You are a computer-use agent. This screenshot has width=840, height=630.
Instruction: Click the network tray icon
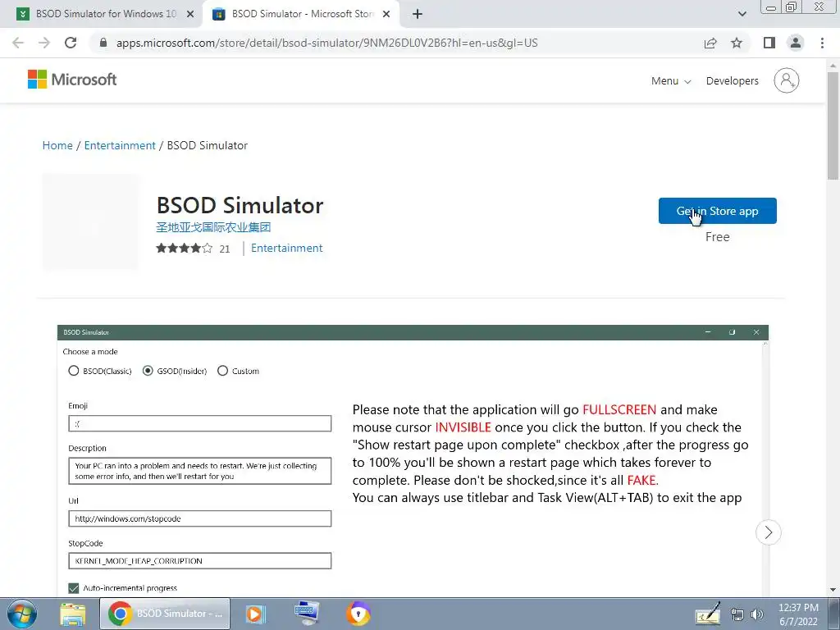click(737, 615)
